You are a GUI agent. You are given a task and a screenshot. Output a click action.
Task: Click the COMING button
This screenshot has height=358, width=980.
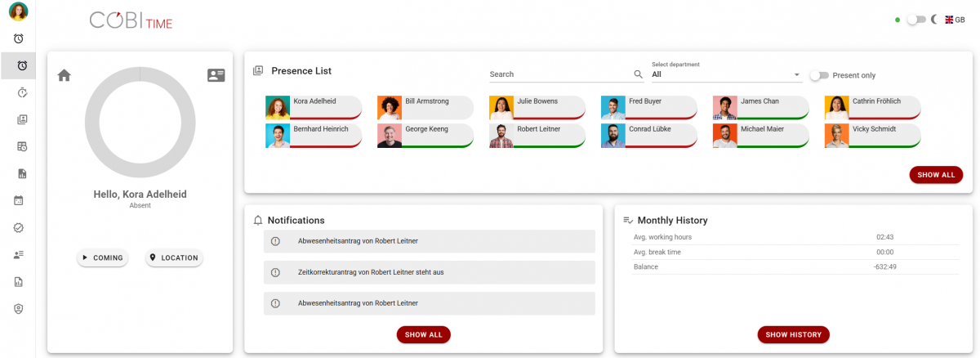click(x=103, y=258)
